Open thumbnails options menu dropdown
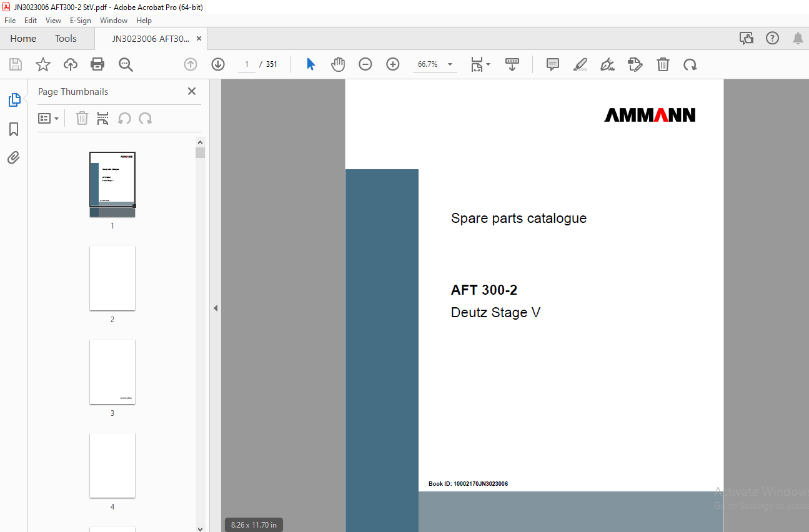 point(49,118)
